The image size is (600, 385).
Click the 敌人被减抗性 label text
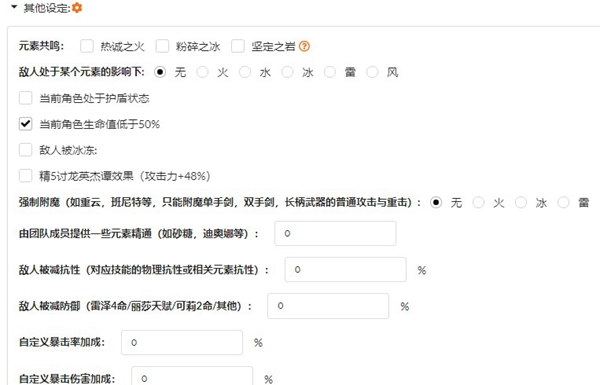tap(144, 270)
